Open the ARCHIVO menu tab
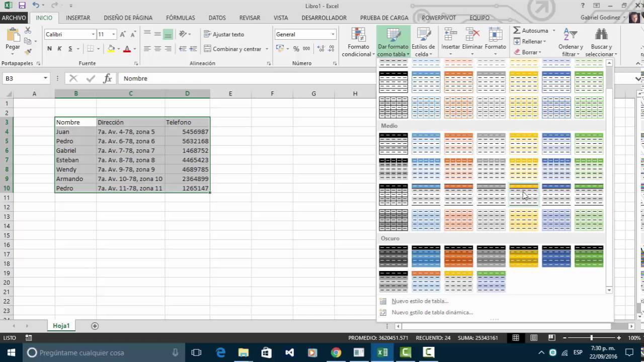Screen dimensions: 644x362 [x=14, y=18]
